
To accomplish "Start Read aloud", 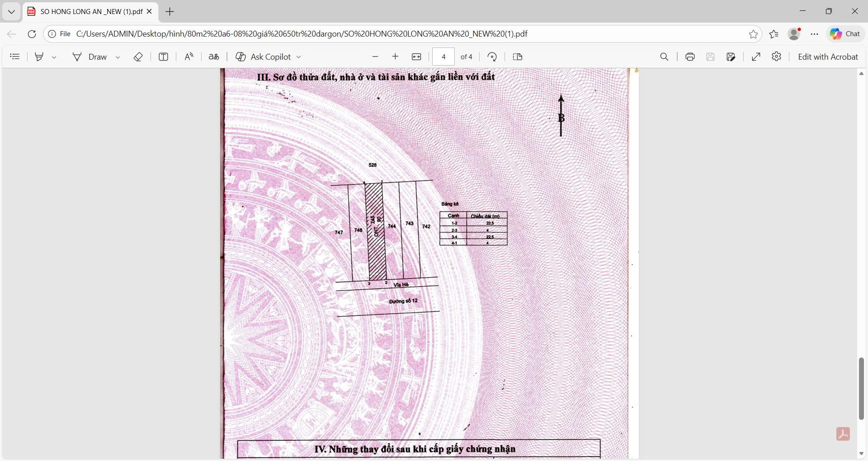I will [x=189, y=57].
